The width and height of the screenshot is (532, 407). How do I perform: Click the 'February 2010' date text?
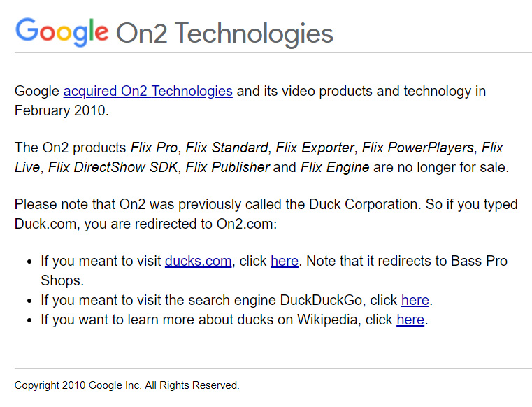point(60,110)
